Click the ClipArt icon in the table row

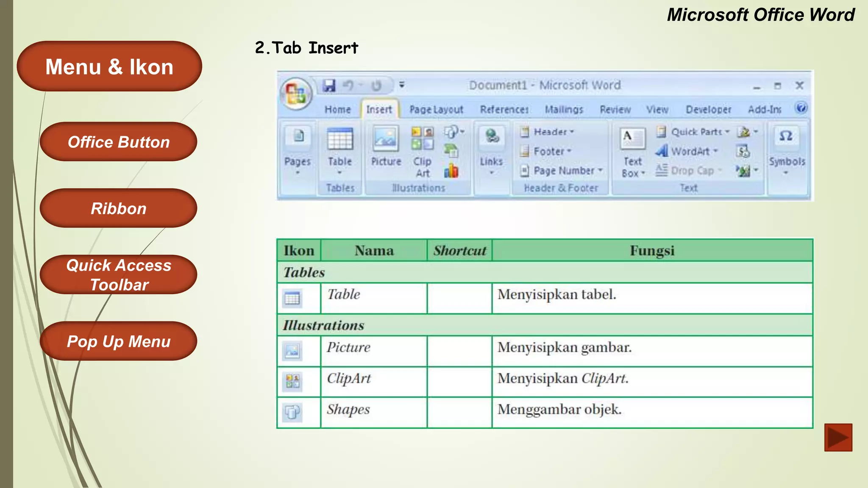coord(292,381)
